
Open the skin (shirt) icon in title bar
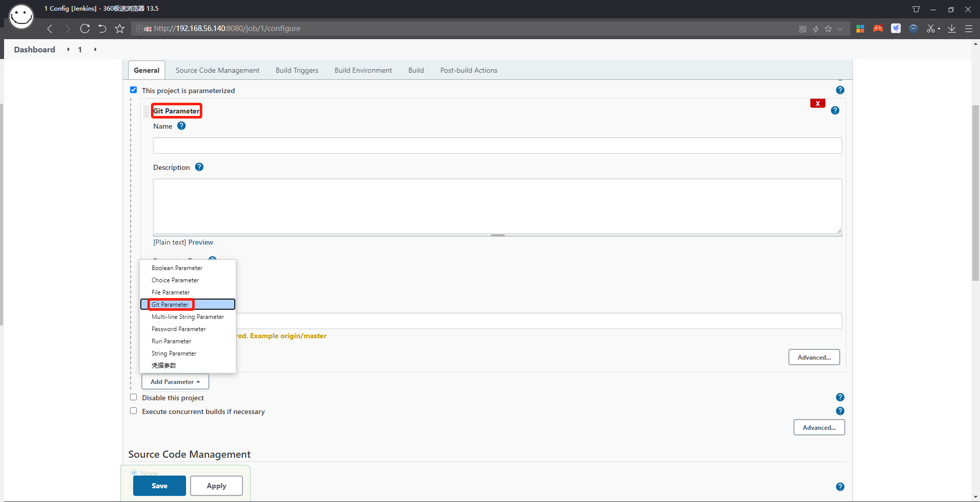[x=916, y=9]
